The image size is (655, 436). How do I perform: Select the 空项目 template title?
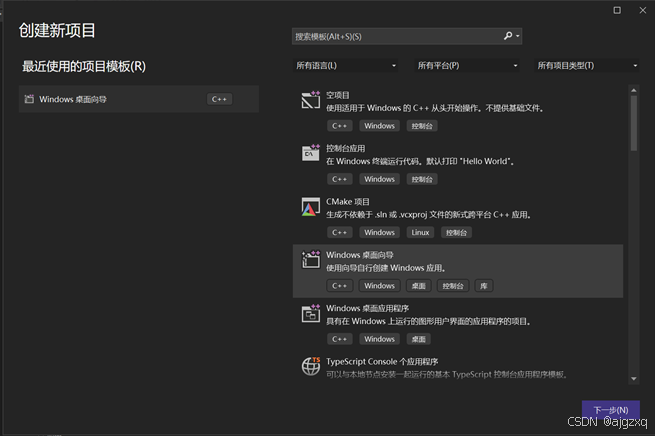pos(338,95)
